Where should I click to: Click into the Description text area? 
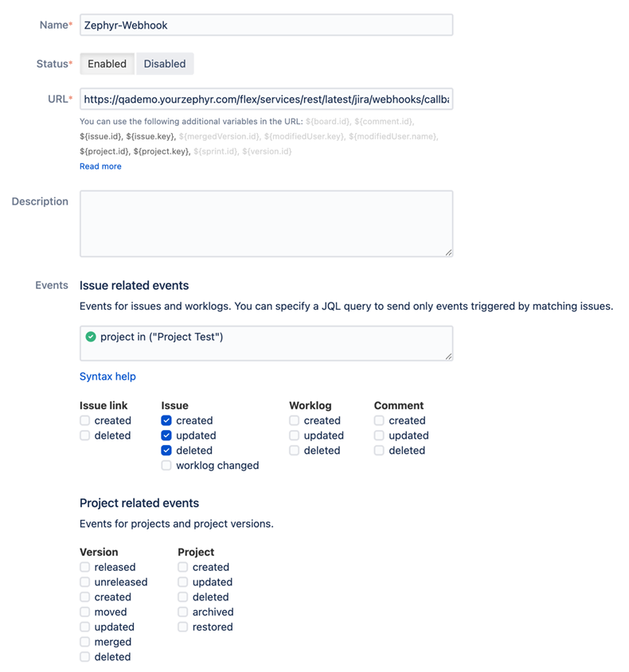[x=266, y=224]
